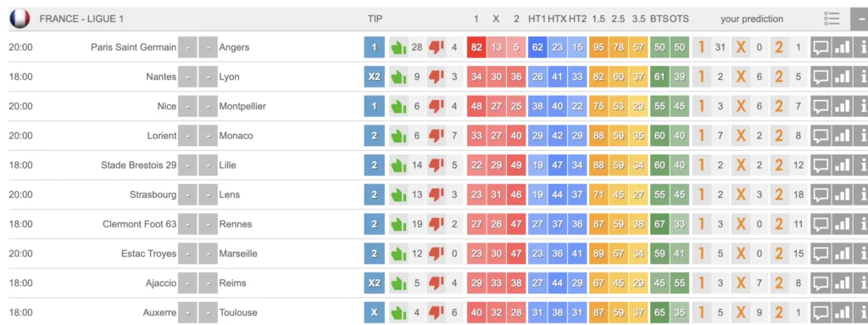
Task: Open comments icon for Nice vs Montpellier
Action: pos(821,106)
